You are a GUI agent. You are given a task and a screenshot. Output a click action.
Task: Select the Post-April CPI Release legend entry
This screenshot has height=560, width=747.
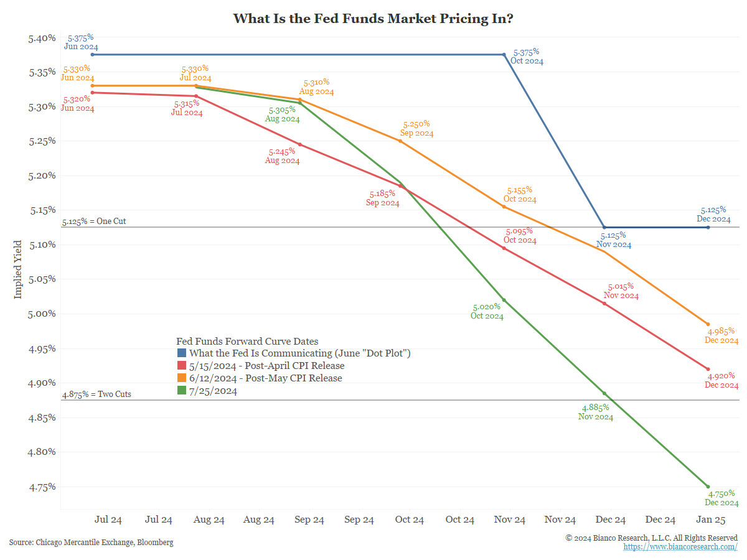click(266, 366)
